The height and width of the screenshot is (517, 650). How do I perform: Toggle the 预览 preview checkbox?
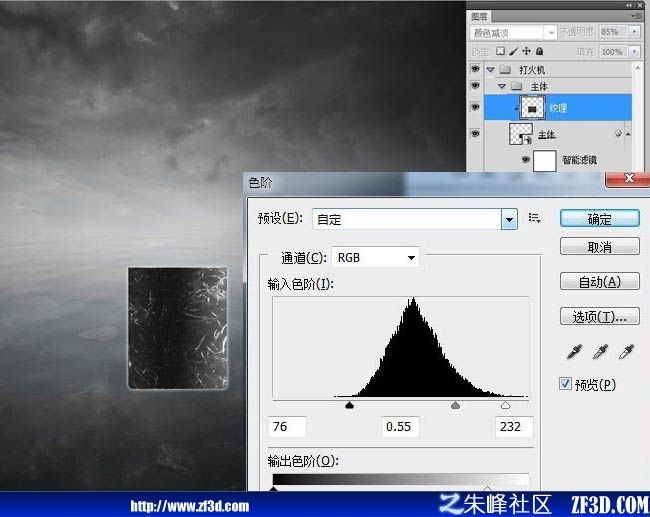[565, 384]
